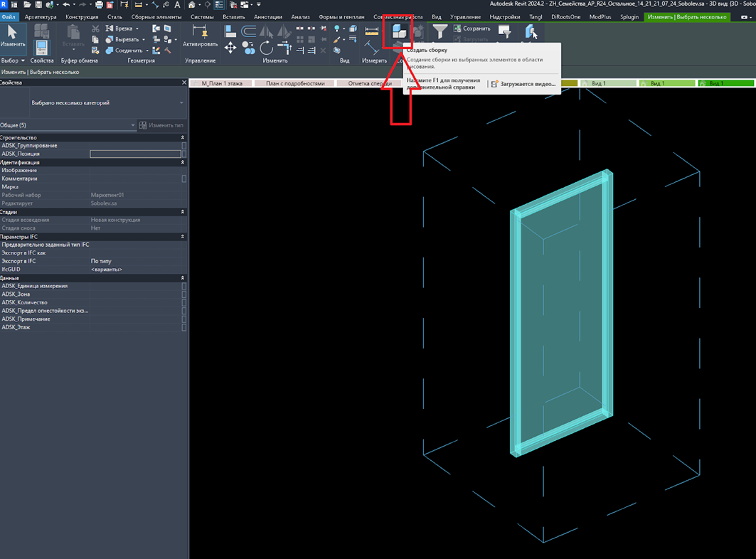Click small button beside ADSK_Позиция field

tap(183, 154)
